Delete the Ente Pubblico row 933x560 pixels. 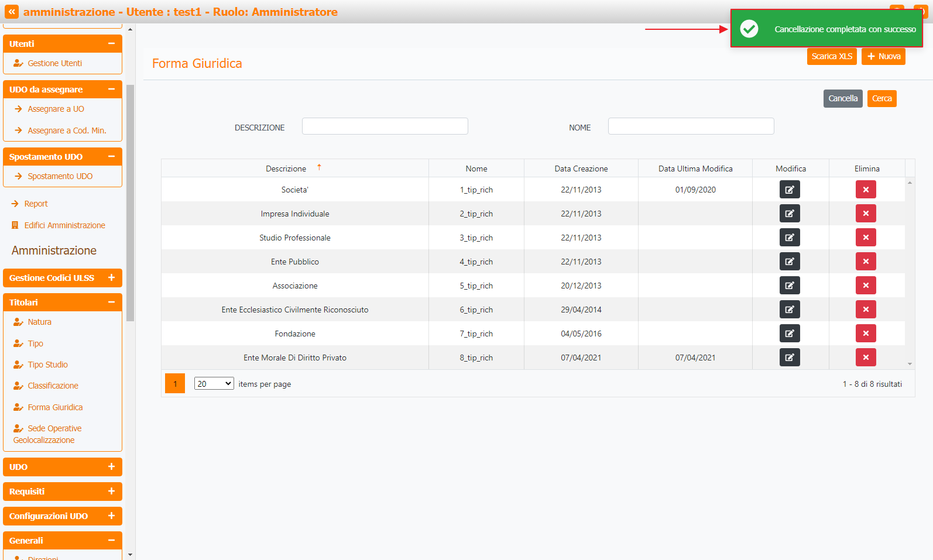point(865,262)
